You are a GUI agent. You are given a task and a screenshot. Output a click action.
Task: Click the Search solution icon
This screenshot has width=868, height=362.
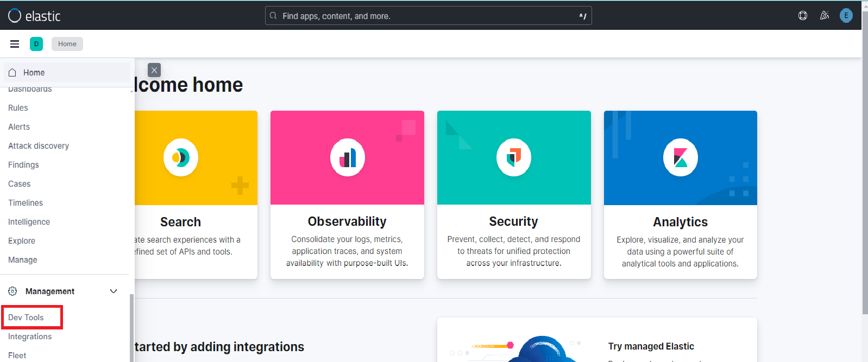click(181, 157)
